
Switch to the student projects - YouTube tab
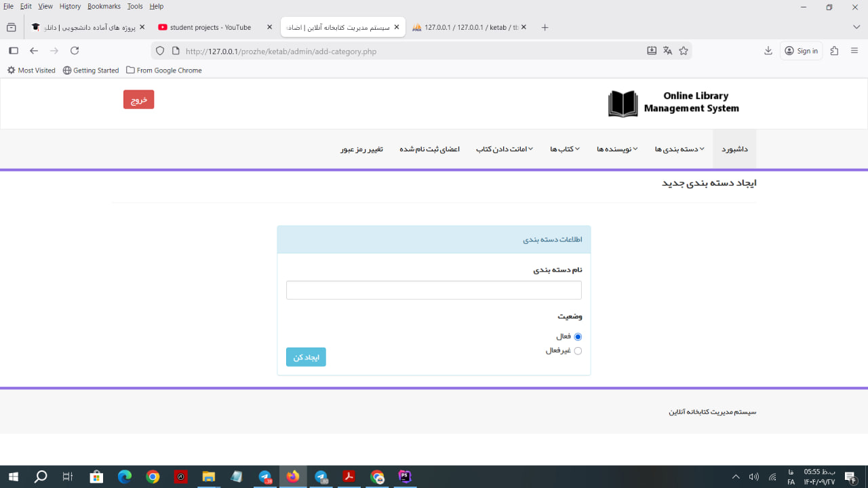point(210,28)
